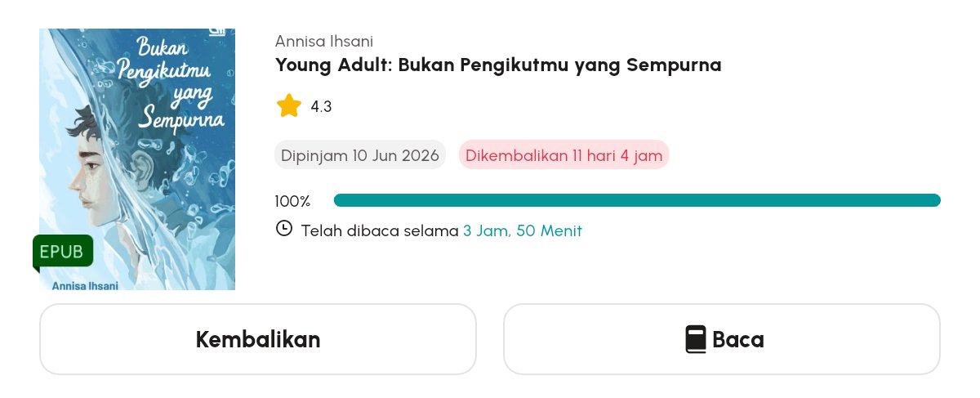Viewport: 980px width, 398px height.
Task: Select the Dipinjam 10 Jun 2026 chip
Action: pyautogui.click(x=360, y=155)
